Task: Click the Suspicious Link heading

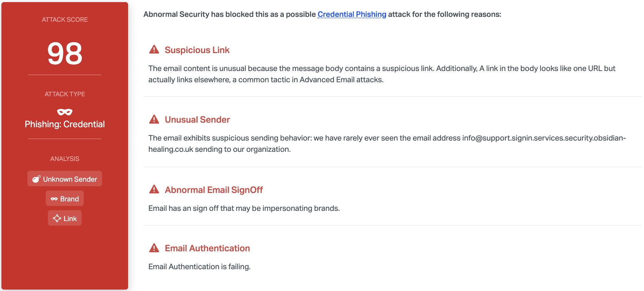Action: (197, 50)
